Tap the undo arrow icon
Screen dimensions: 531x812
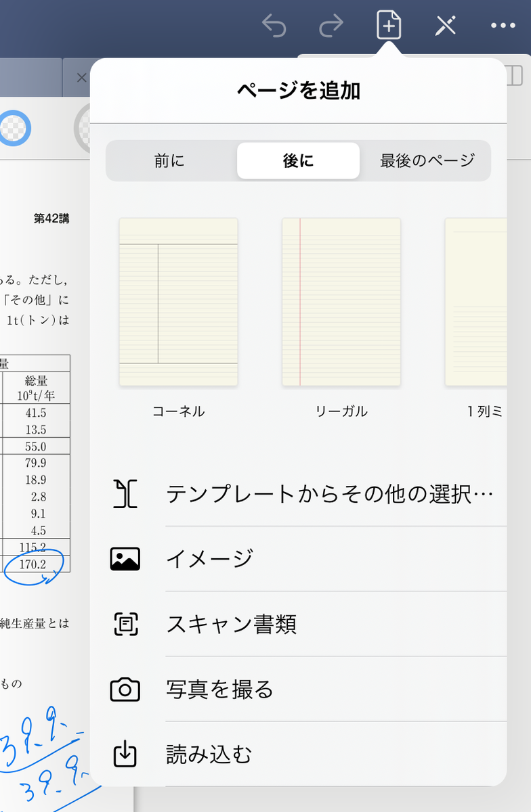[274, 26]
